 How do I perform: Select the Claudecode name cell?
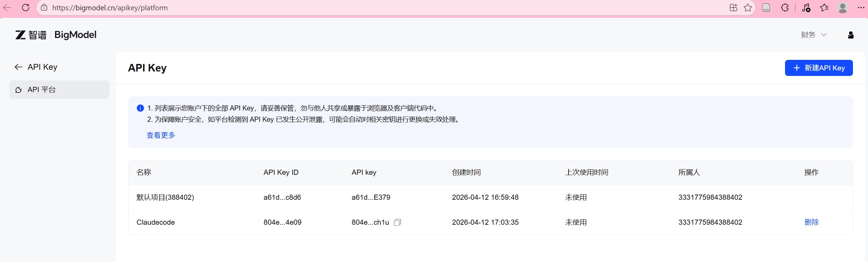[156, 222]
